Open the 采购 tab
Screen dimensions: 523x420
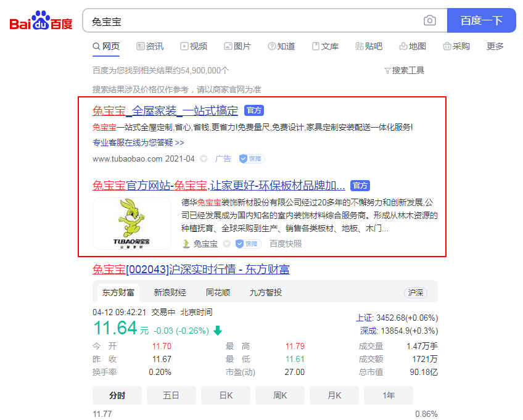456,46
